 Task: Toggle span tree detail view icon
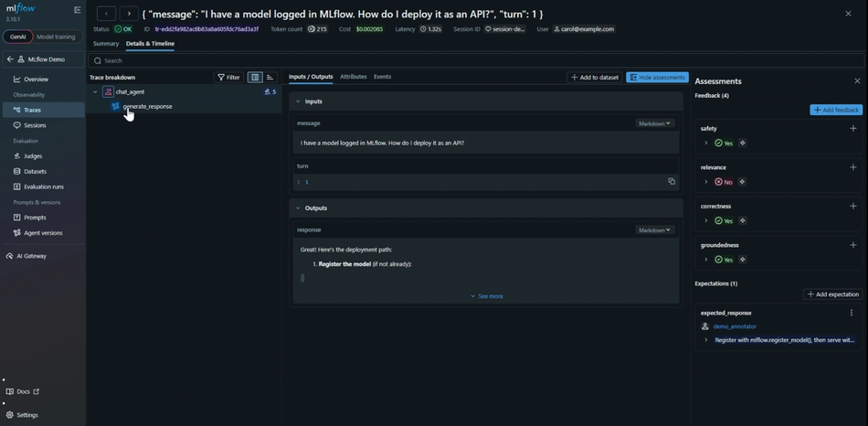[x=255, y=78]
